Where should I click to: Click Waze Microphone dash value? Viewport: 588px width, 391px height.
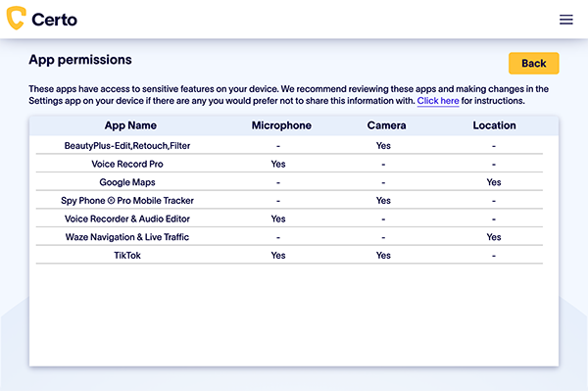(278, 238)
